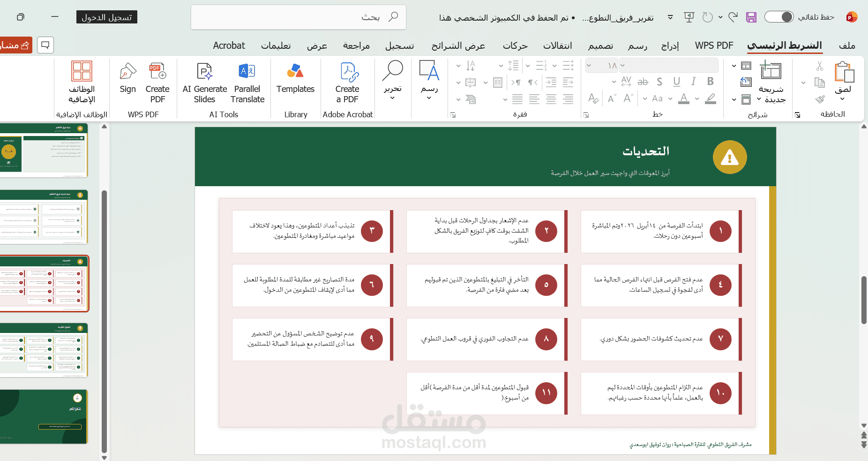The image size is (868, 461).
Task: Toggle right-to-left text direction
Action: point(533,83)
